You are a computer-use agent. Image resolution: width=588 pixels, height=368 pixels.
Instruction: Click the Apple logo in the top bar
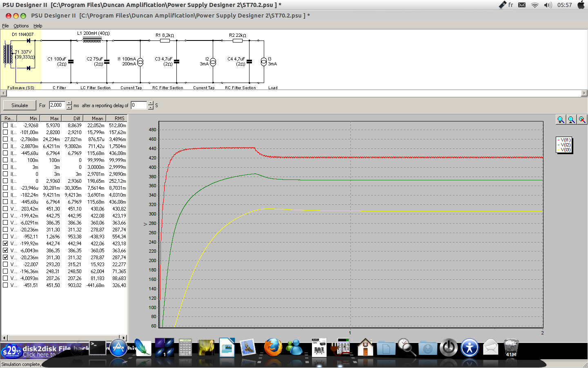(x=581, y=5)
